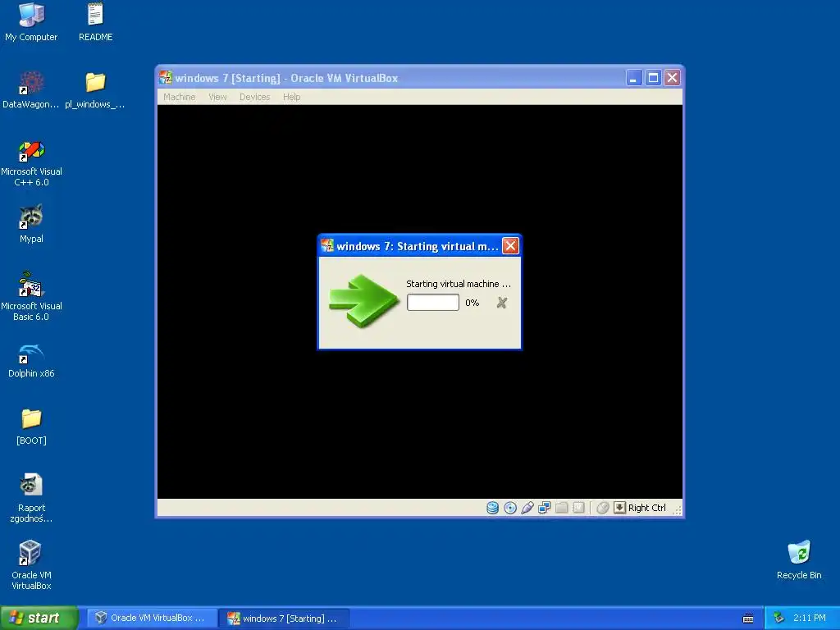Click the on-screen keyboard tray icon
This screenshot has height=630, width=840.
(748, 619)
